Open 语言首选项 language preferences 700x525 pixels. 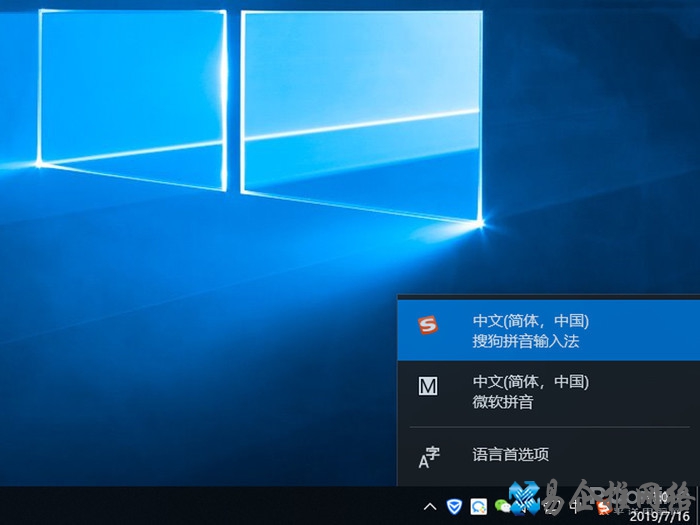coord(510,455)
